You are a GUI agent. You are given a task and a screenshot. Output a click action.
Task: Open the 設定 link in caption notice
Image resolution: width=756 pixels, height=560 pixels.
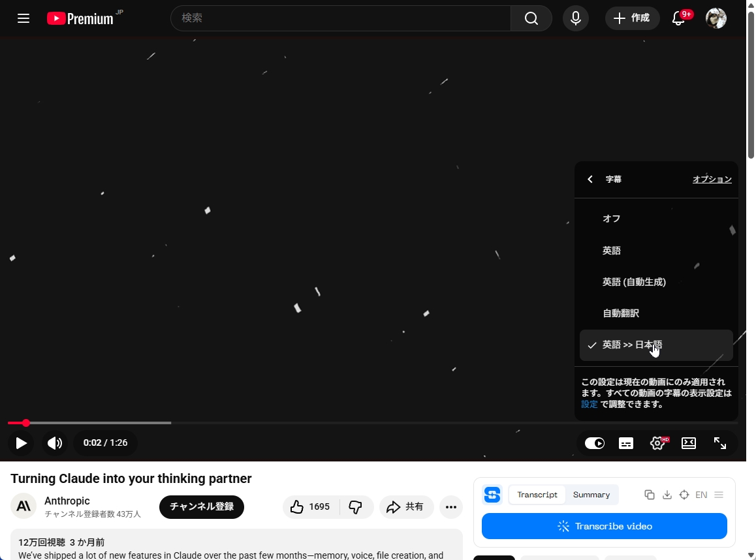tap(589, 404)
